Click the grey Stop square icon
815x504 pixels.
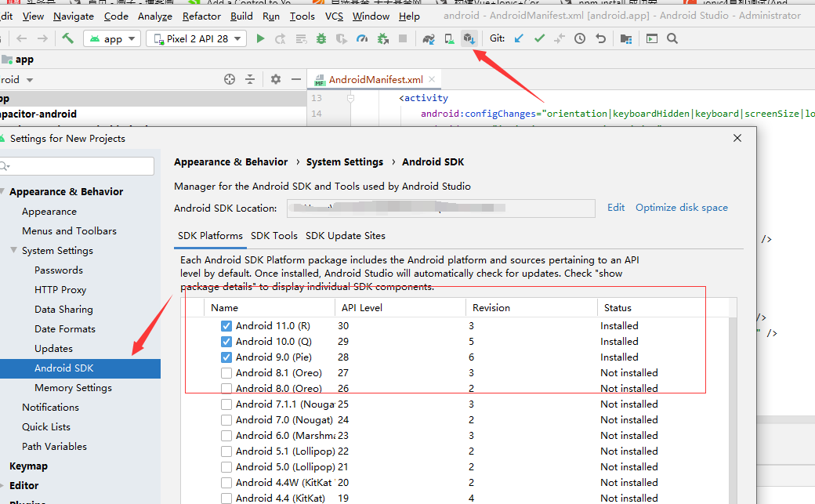tap(403, 38)
